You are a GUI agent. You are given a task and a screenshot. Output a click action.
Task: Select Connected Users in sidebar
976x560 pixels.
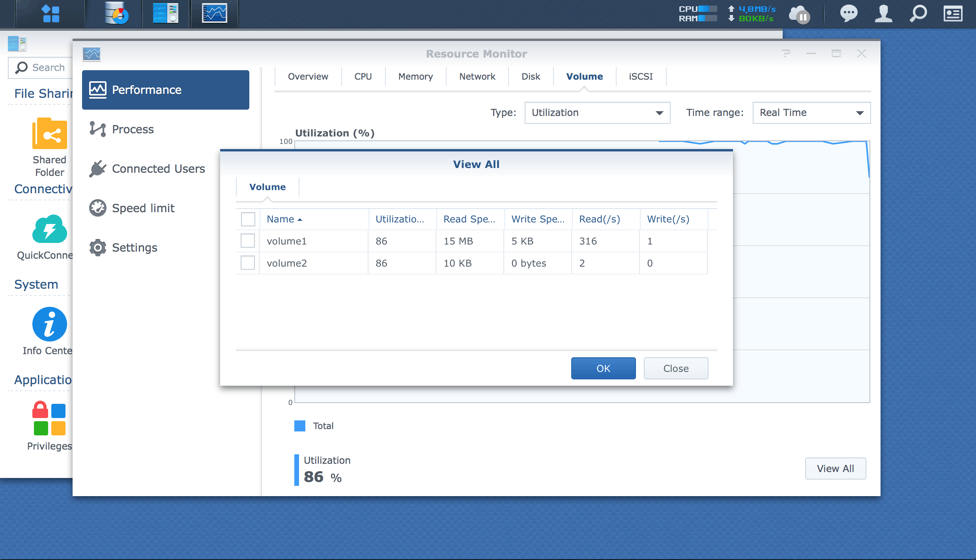[x=158, y=169]
